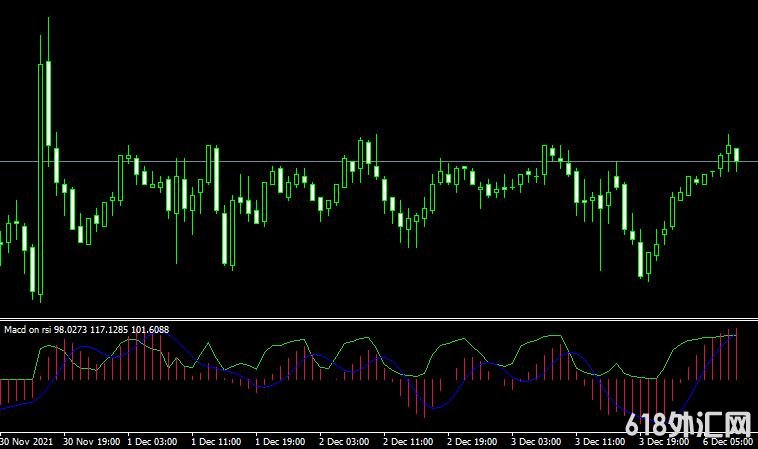Click the "30 Nov 2021" time axis label
758x449 pixels.
(27, 442)
